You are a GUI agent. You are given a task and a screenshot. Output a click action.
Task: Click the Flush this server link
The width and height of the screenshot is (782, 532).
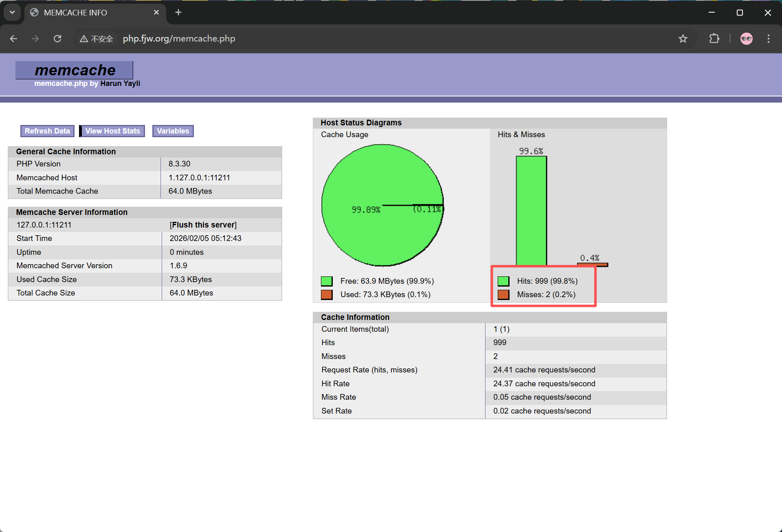pos(203,225)
